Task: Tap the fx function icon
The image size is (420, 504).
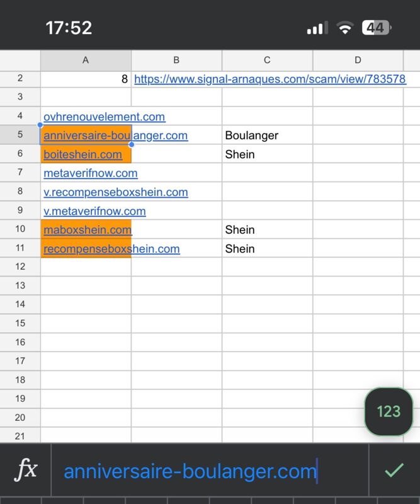Action: click(x=26, y=470)
